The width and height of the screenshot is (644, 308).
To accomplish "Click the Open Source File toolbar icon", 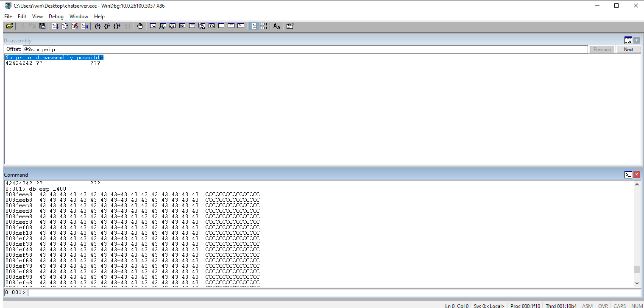I will pyautogui.click(x=9, y=26).
